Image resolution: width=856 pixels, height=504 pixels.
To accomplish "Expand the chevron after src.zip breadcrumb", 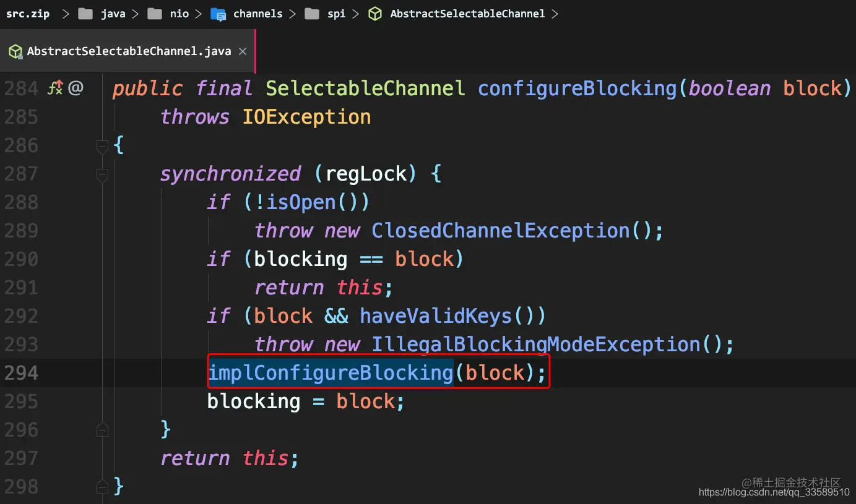I will pyautogui.click(x=66, y=14).
